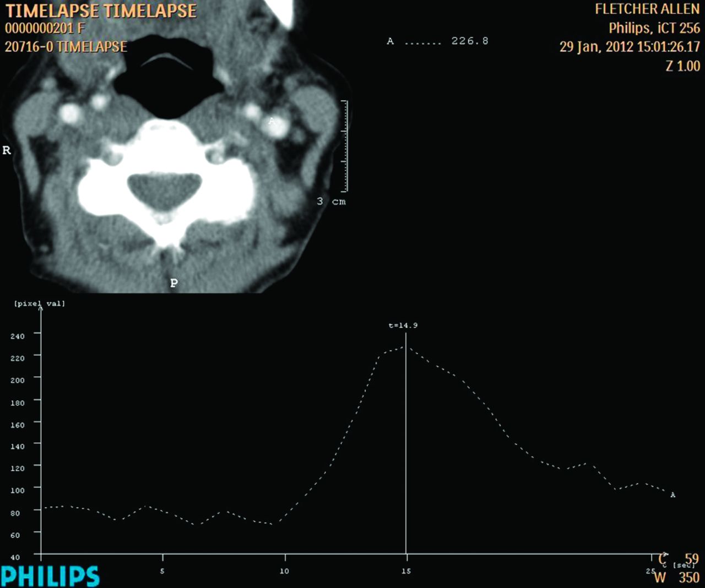
Task: Select the 3 cm scale ruler
Action: (345, 146)
